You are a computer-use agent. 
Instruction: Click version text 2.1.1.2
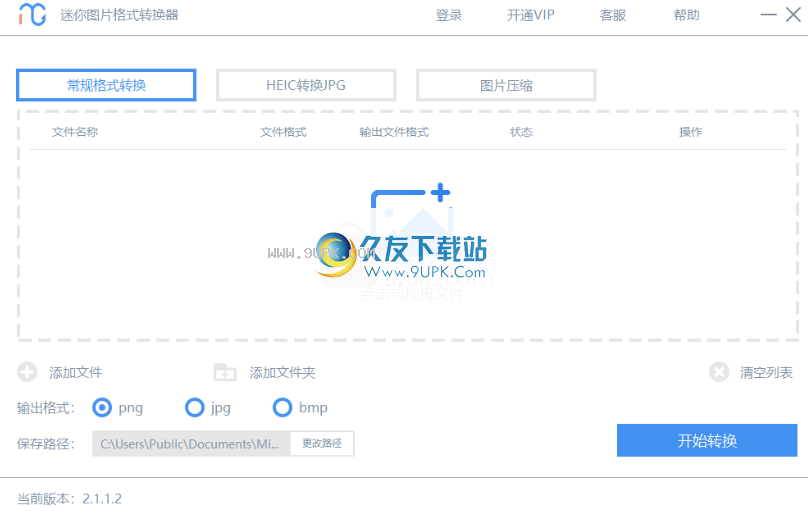(102, 499)
